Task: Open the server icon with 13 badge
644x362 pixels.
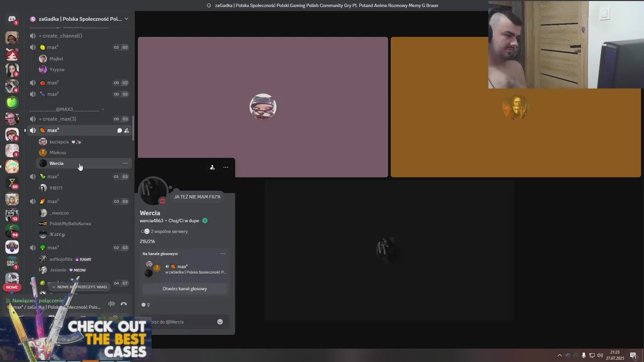Action: point(12,215)
